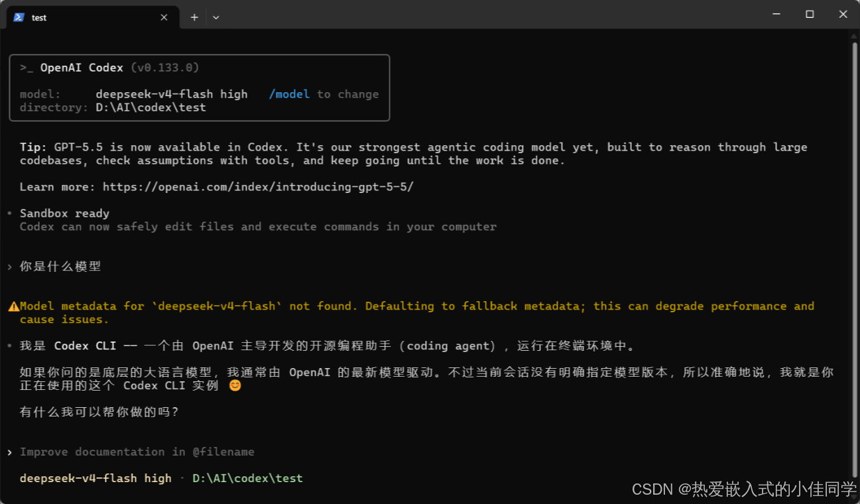Click the "Tip:" label
Screen dimensions: 860x504
point(33,147)
